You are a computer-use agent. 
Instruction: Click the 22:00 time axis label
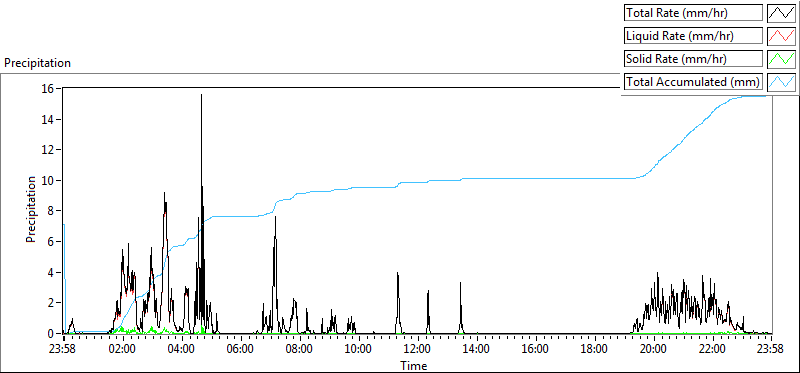coord(712,350)
